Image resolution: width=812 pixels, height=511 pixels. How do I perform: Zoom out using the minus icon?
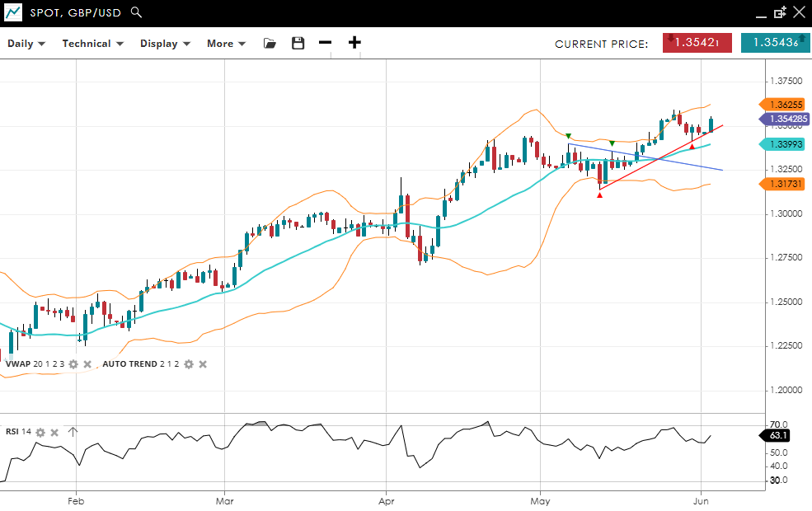[x=325, y=43]
